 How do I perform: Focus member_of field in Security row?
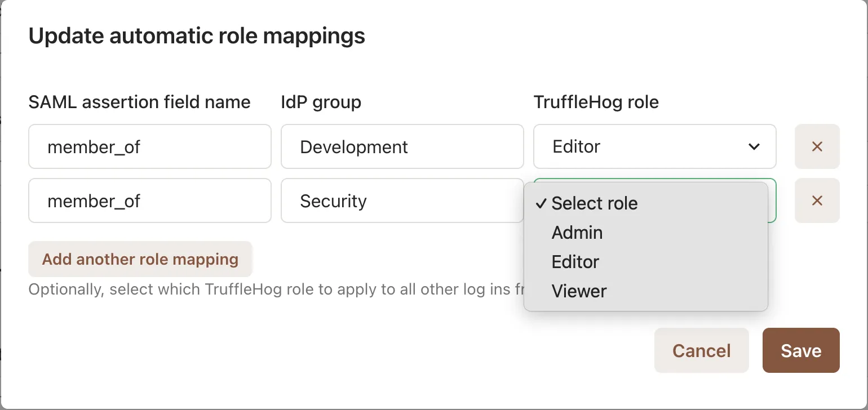pos(150,200)
